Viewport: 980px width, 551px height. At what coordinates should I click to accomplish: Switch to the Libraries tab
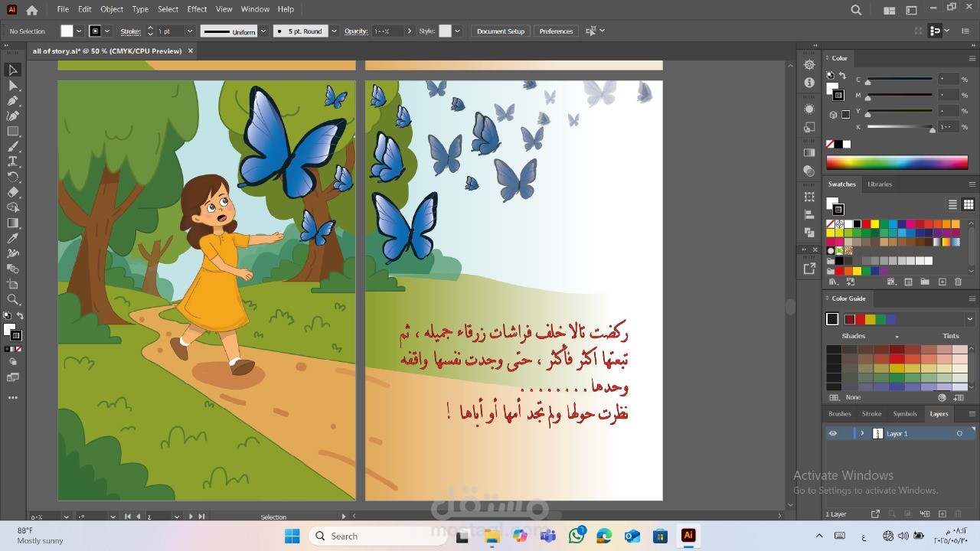(880, 184)
